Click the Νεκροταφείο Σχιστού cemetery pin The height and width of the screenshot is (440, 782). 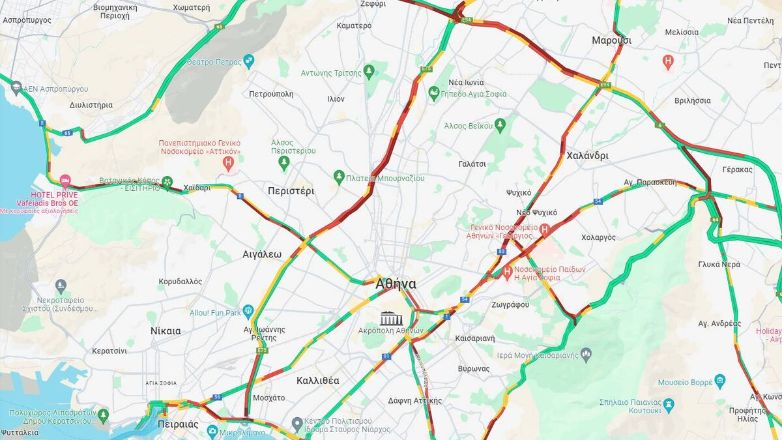pyautogui.click(x=61, y=286)
